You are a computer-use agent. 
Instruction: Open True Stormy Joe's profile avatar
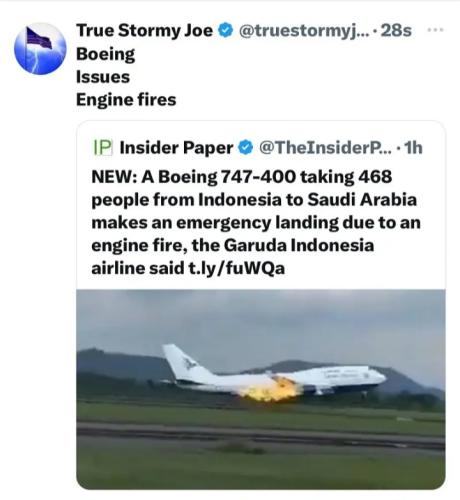click(40, 49)
